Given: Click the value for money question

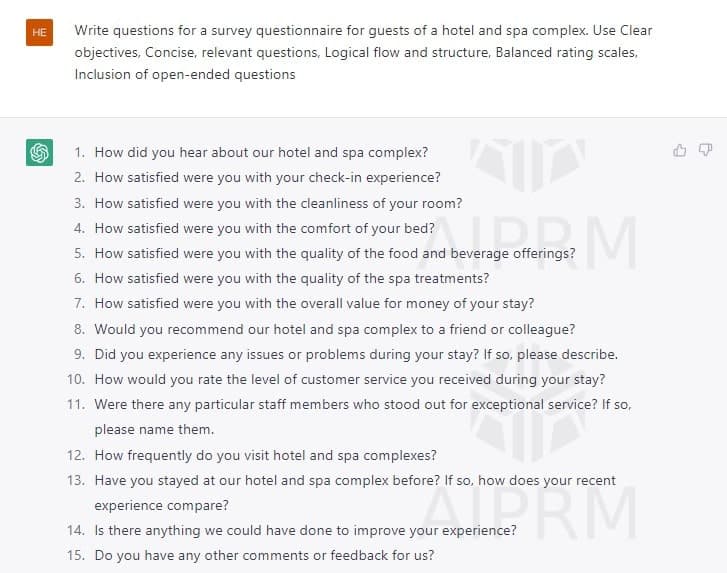Looking at the screenshot, I should (314, 304).
